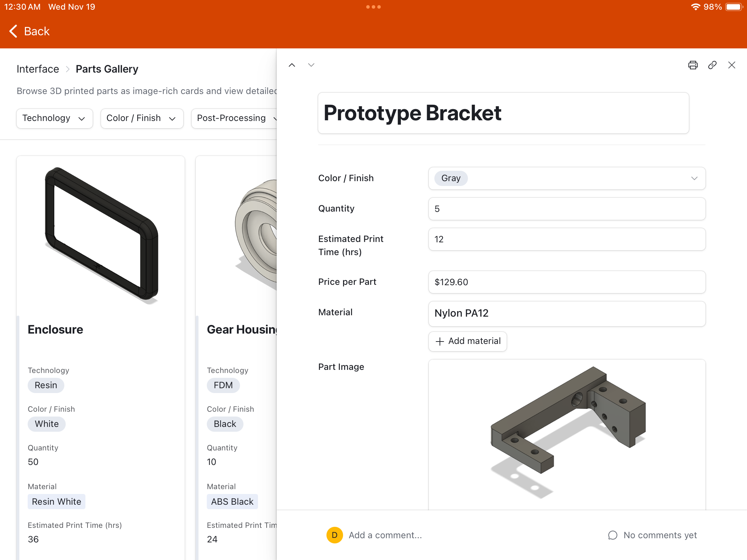Click the comment bubble beside No comments yet
Image resolution: width=747 pixels, height=560 pixels.
coord(613,535)
